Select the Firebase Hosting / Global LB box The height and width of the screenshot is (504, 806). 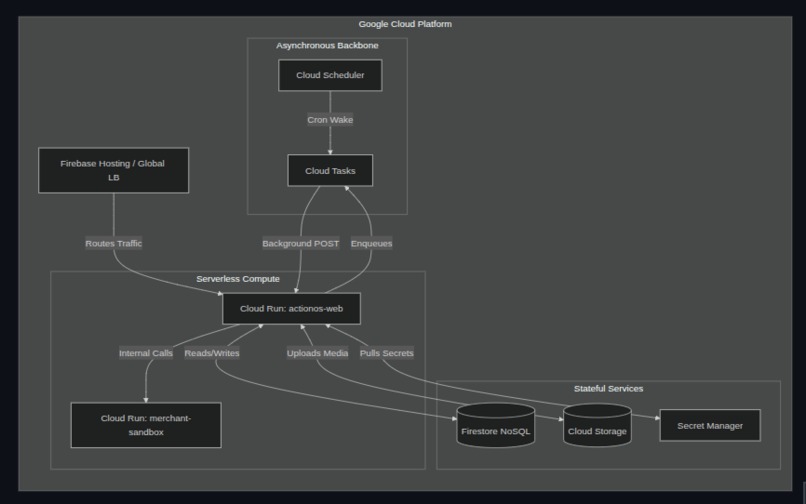(x=114, y=170)
